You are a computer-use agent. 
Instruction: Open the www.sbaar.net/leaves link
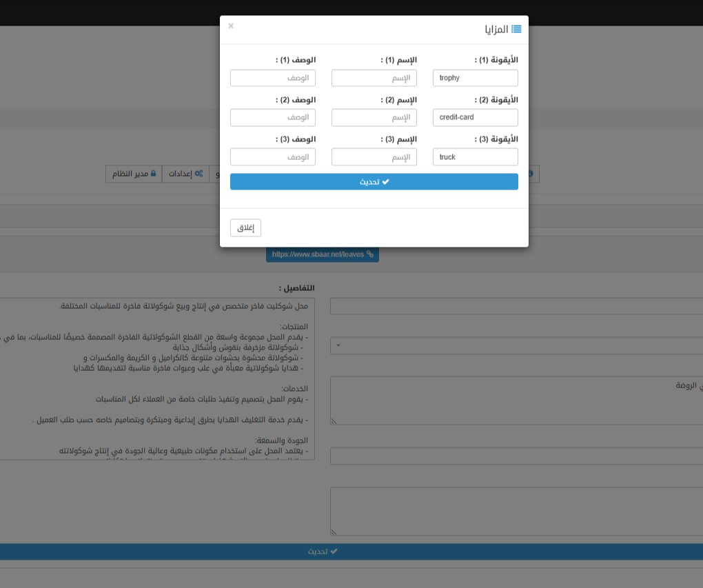pyautogui.click(x=318, y=254)
